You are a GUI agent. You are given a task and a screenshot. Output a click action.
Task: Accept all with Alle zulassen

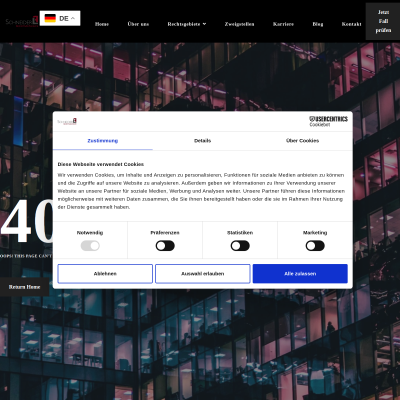coord(300,274)
